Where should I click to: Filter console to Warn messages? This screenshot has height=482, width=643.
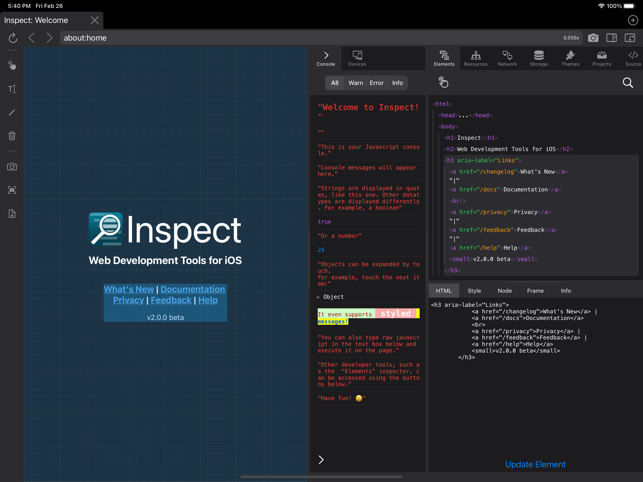(x=356, y=83)
